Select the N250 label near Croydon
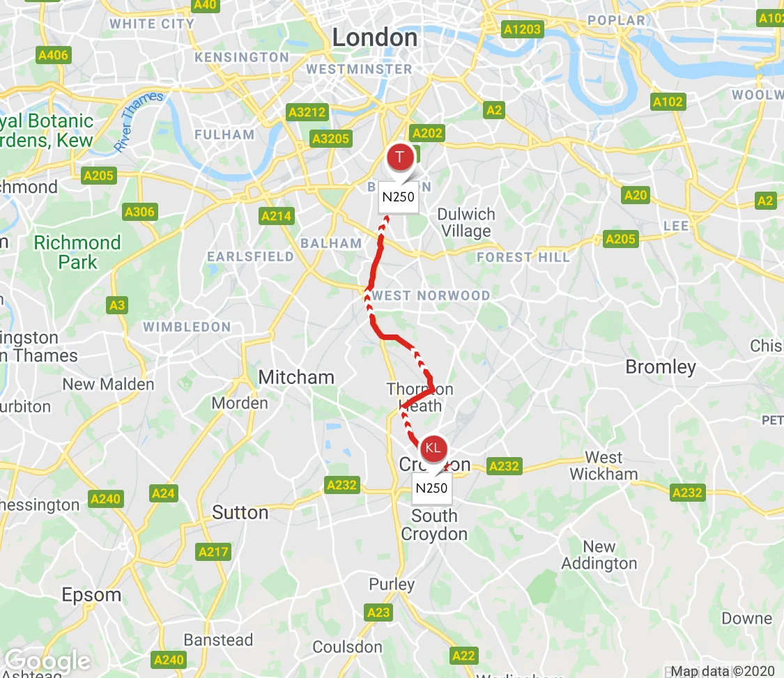 point(431,488)
